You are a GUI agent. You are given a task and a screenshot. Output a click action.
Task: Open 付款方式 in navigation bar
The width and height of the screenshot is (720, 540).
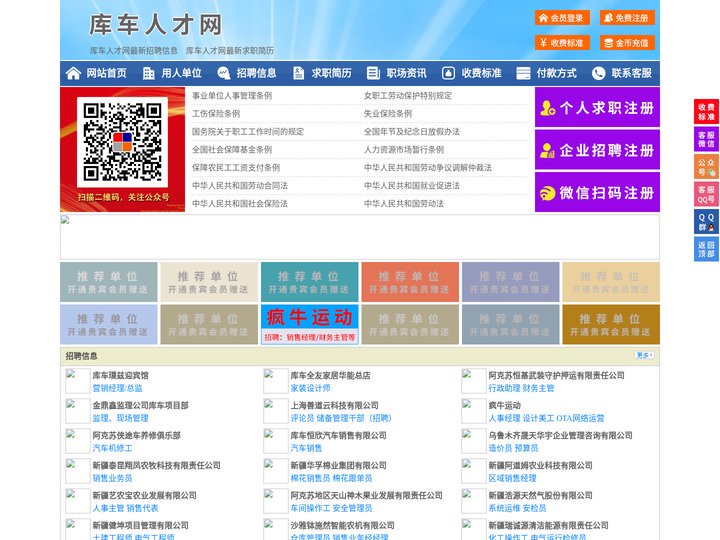[x=557, y=73]
